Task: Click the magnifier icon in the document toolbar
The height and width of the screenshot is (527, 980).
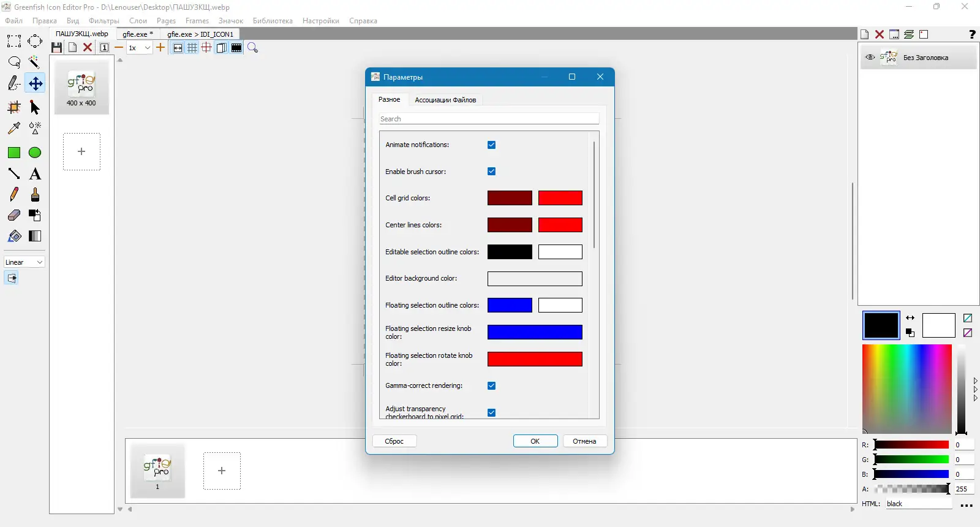Action: (x=252, y=48)
